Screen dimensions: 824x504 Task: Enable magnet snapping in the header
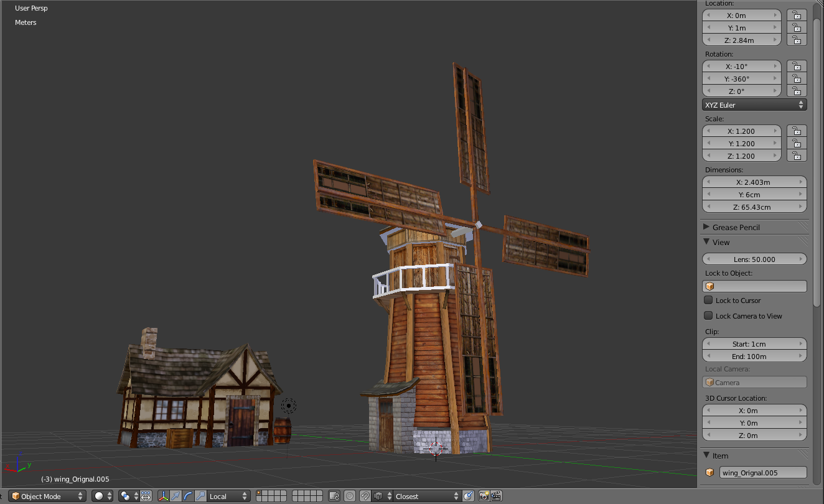[x=364, y=496]
